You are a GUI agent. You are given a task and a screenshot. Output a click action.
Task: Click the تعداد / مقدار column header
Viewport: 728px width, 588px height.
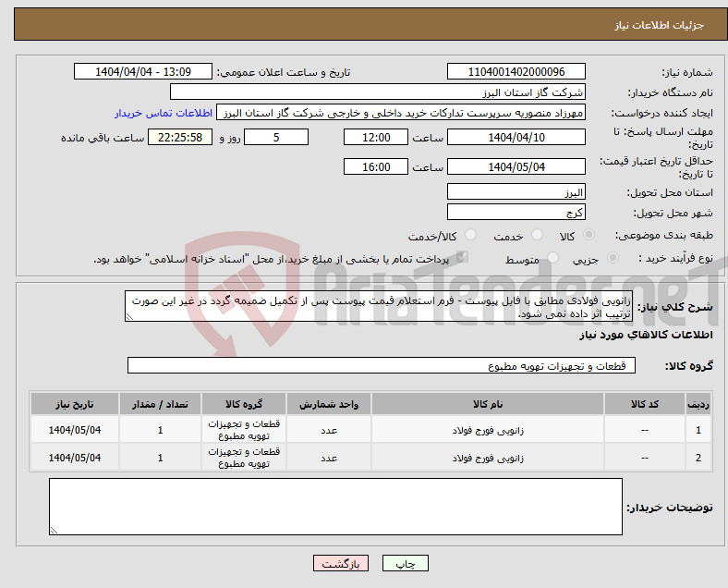coord(160,404)
